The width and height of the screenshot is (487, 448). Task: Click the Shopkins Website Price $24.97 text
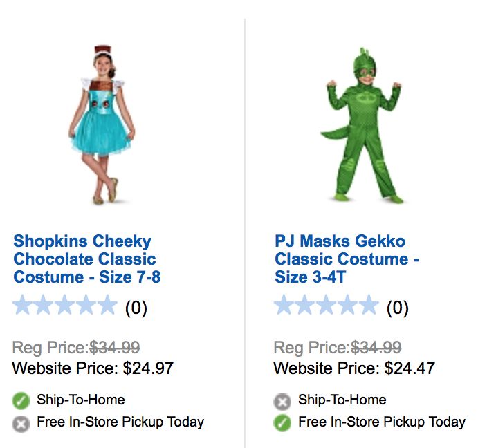point(93,368)
